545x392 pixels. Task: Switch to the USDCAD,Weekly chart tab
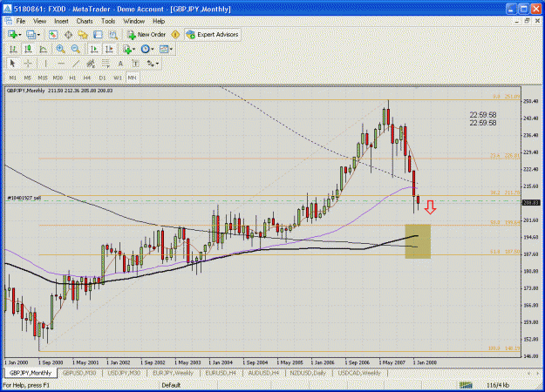359,373
